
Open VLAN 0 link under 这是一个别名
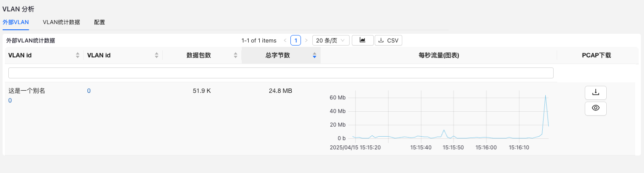click(10, 100)
